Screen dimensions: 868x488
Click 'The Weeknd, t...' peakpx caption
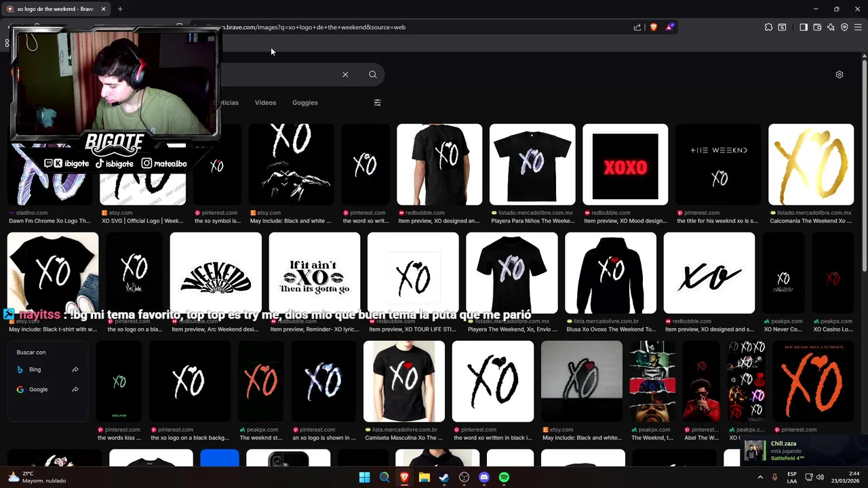(652, 438)
